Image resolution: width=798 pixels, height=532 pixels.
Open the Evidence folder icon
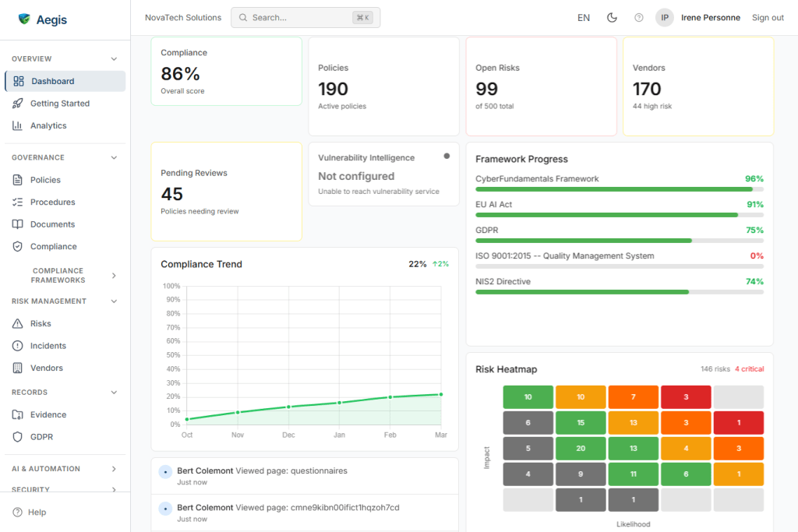coord(18,415)
